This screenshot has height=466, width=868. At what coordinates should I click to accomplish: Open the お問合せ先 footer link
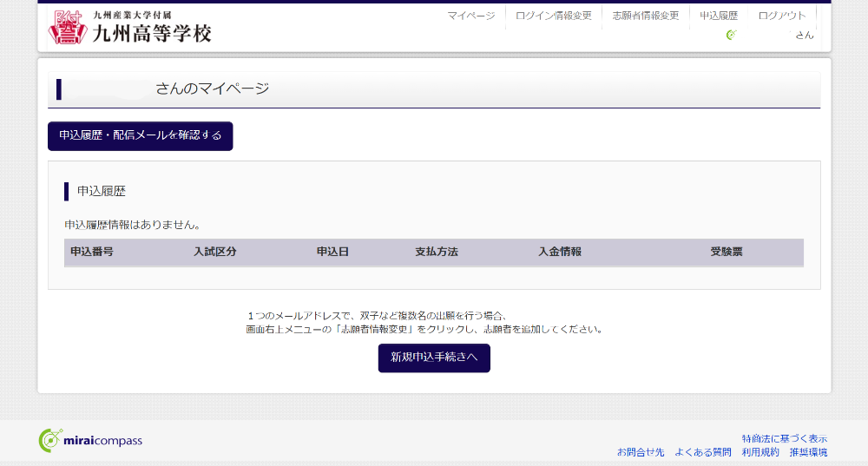click(x=641, y=452)
